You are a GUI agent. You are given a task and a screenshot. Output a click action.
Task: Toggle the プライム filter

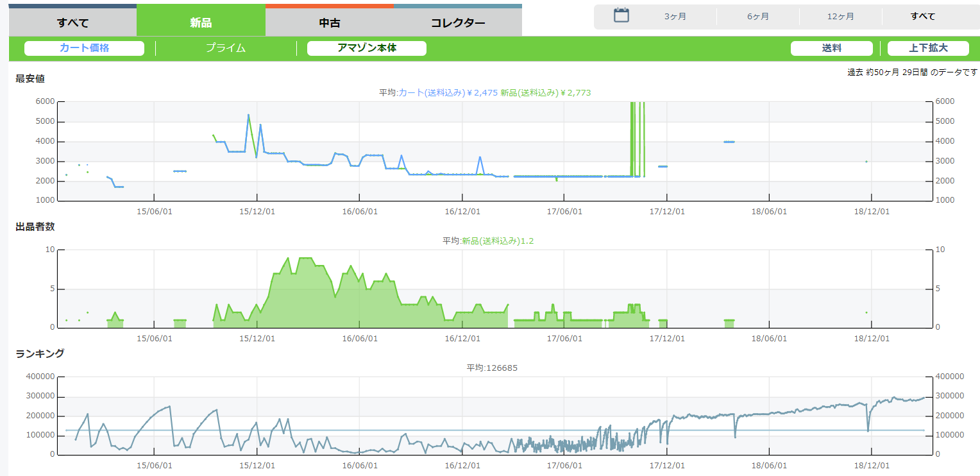226,48
